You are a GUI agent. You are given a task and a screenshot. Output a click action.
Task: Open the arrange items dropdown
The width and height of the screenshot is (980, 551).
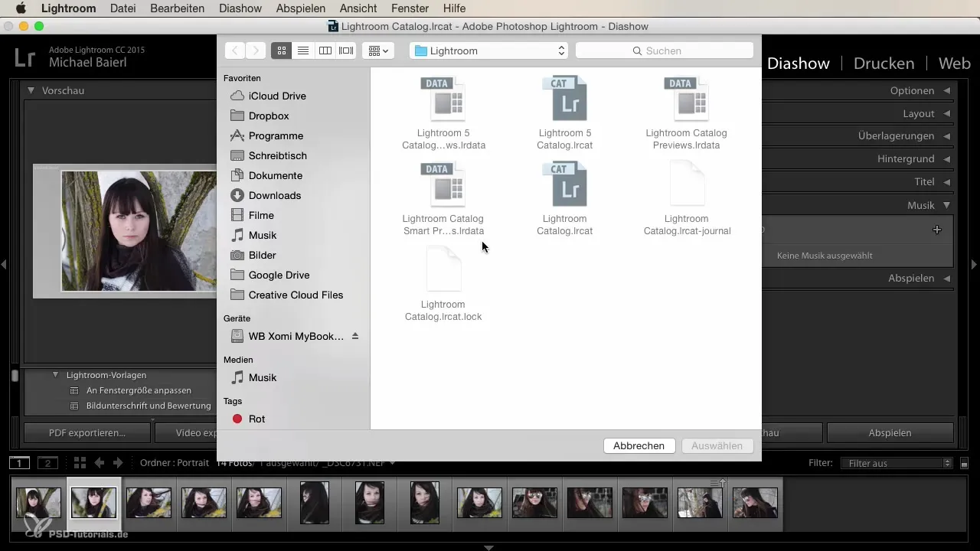378,51
